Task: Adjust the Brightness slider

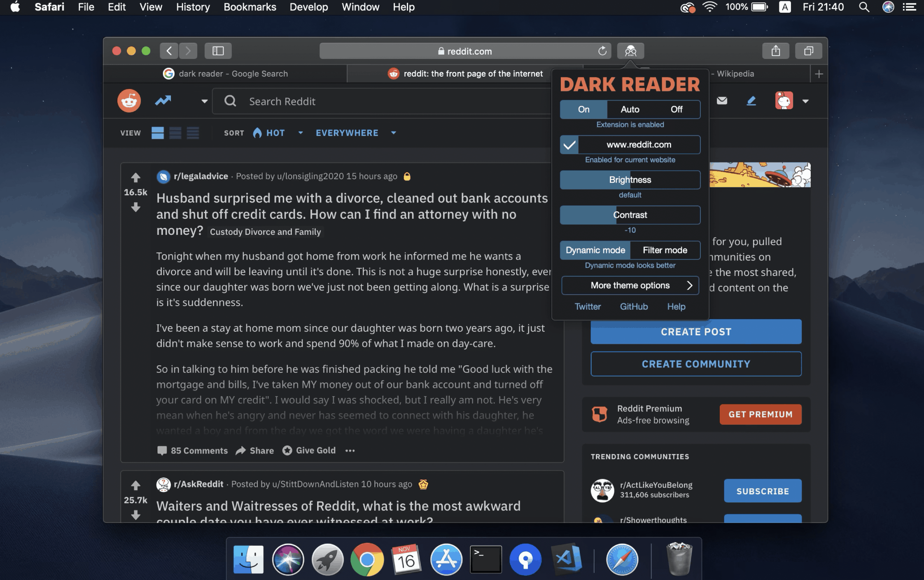Action: click(x=630, y=180)
